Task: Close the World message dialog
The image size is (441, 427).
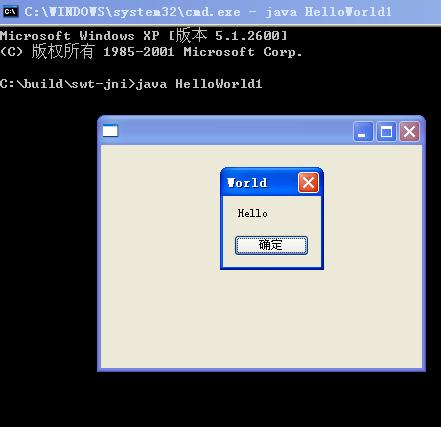Action: point(308,182)
